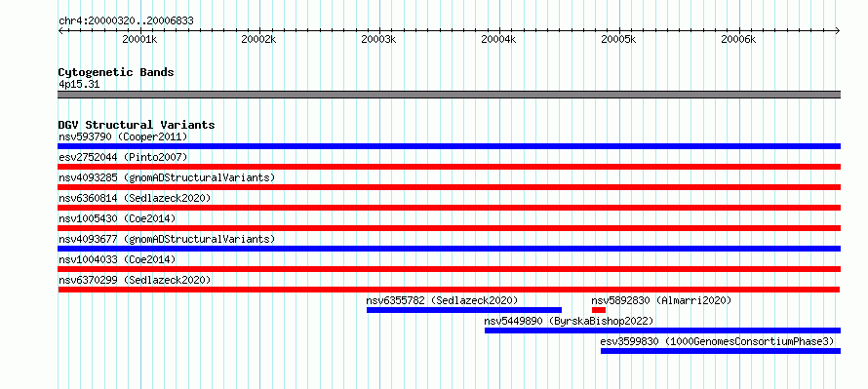Click the 20001k ruler tick label
This screenshot has width=868, height=389.
(x=140, y=39)
